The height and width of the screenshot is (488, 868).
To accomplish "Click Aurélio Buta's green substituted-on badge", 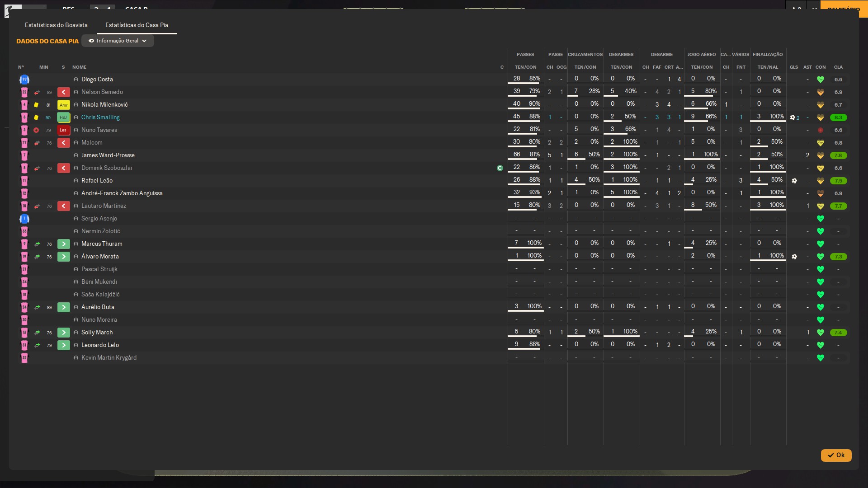I will (63, 307).
